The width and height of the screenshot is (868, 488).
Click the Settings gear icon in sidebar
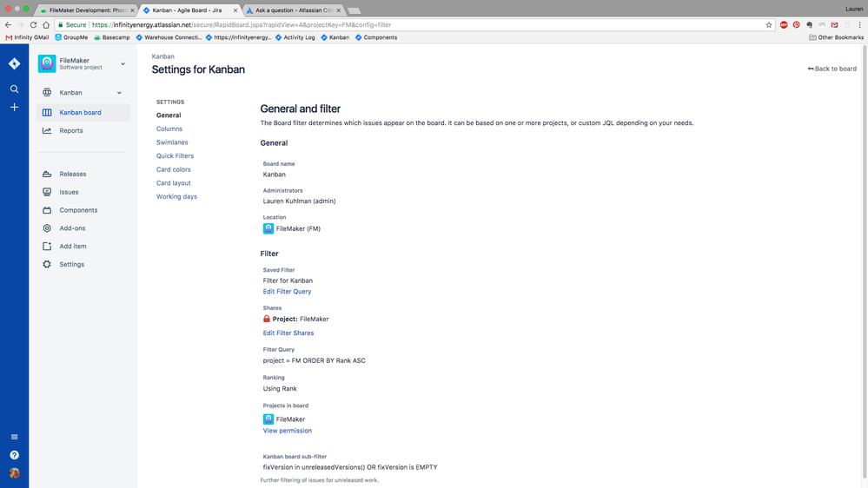tap(47, 265)
